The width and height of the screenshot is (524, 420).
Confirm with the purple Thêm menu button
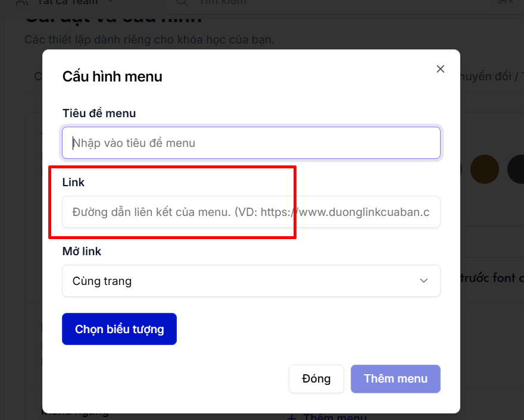pyautogui.click(x=395, y=378)
